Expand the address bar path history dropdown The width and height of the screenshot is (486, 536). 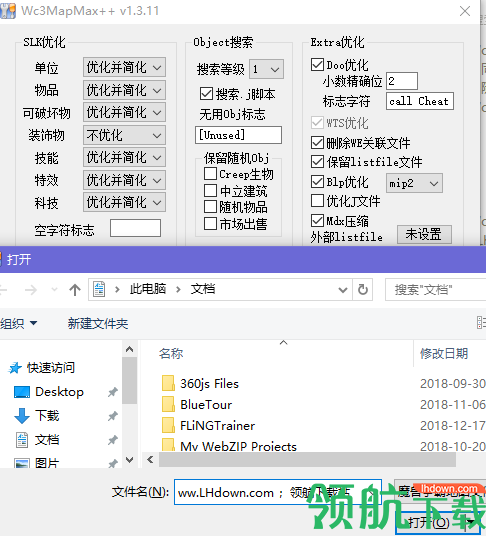pos(343,290)
